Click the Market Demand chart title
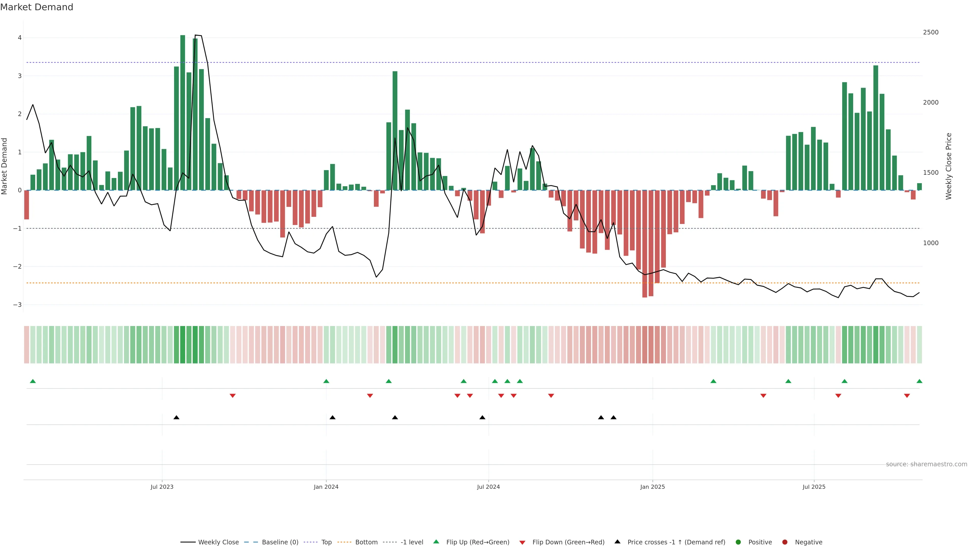Viewport: 980px width, 551px height. [36, 7]
